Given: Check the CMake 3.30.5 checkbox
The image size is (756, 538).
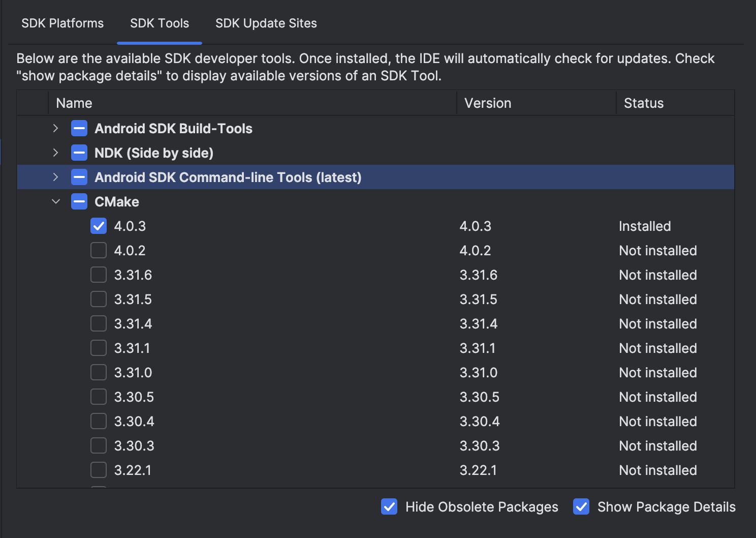Looking at the screenshot, I should coord(99,397).
